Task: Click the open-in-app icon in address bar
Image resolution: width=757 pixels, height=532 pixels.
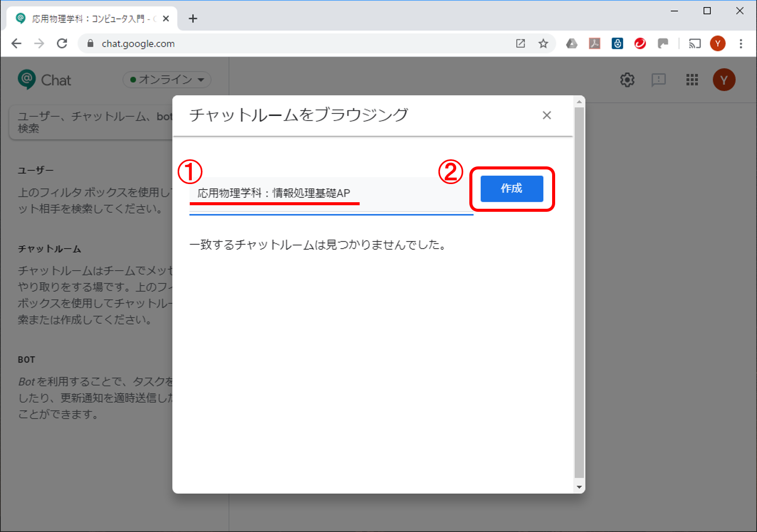Action: [x=520, y=43]
